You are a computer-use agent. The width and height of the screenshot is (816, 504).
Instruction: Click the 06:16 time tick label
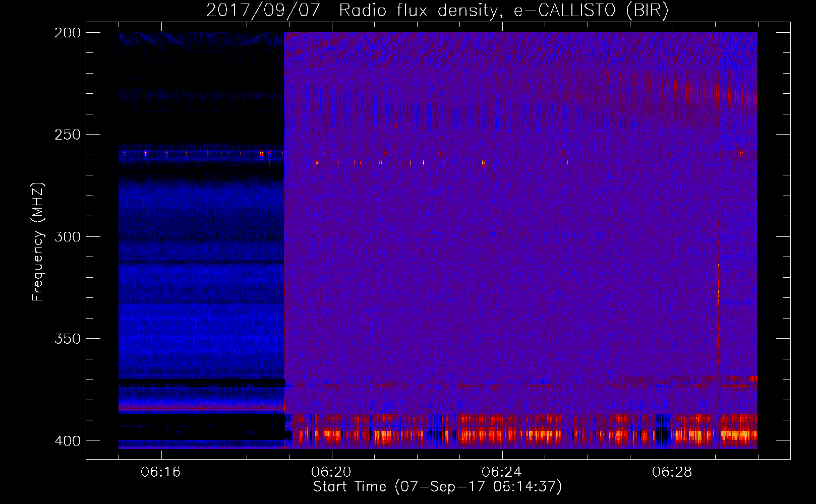tap(161, 472)
